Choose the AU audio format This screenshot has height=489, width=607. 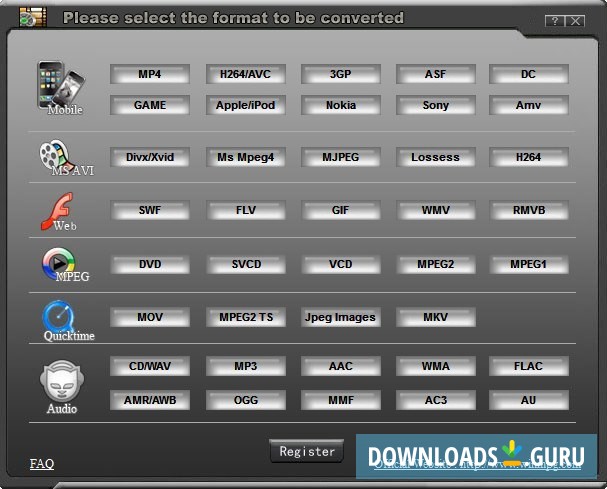click(x=529, y=400)
